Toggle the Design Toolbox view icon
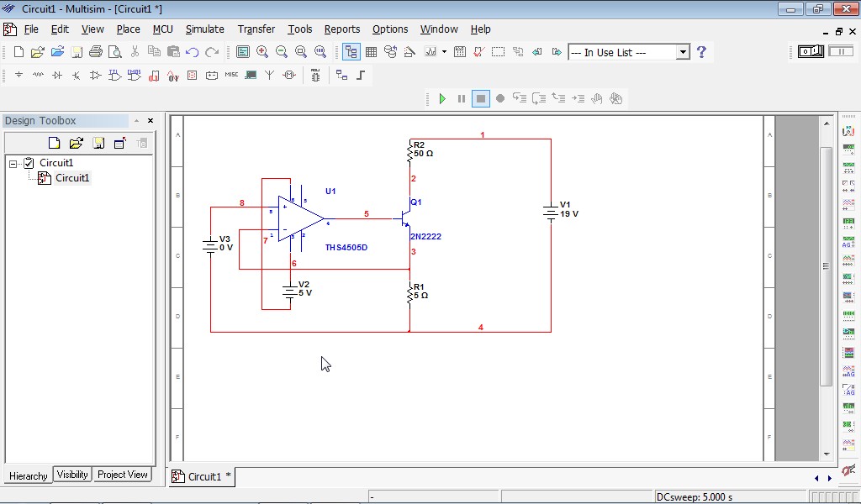 point(351,51)
